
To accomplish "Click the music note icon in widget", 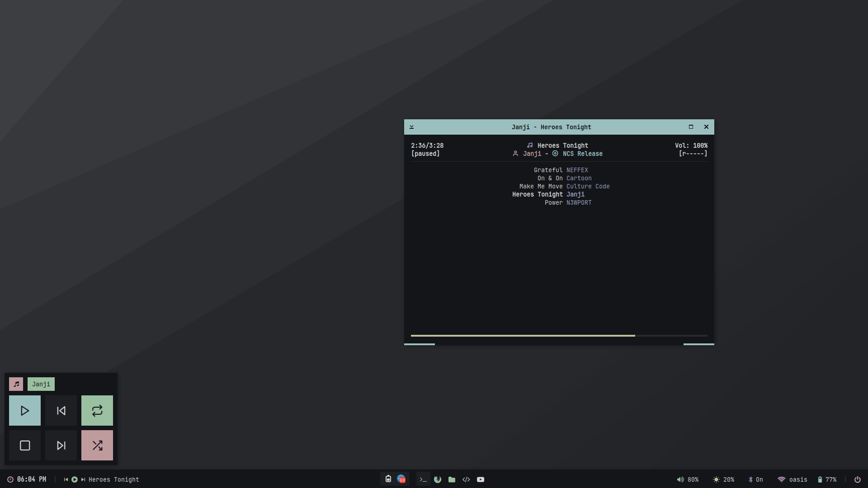I will [x=16, y=384].
